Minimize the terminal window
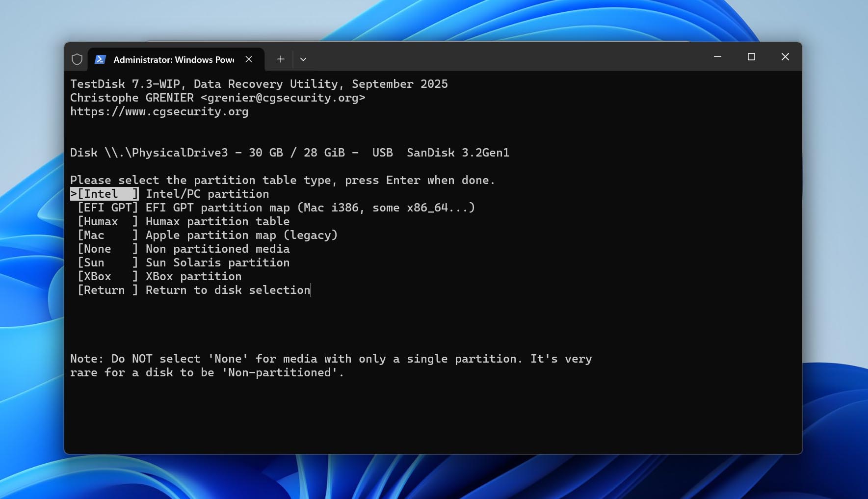 tap(717, 57)
